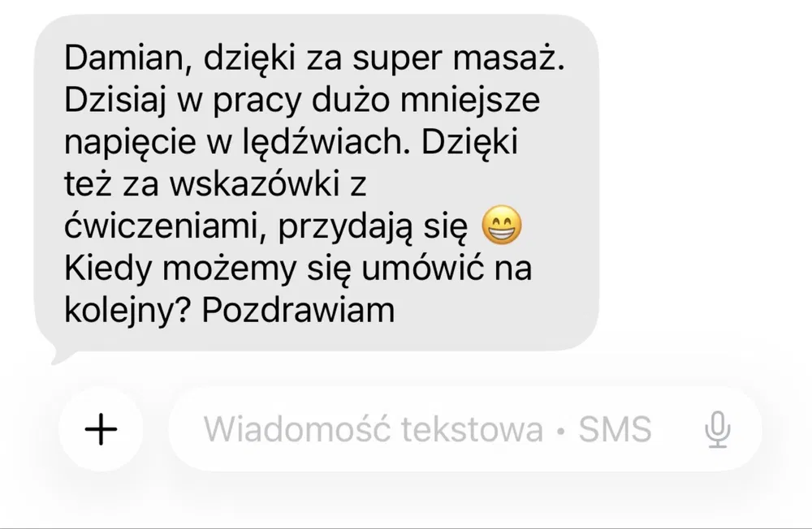Tap the word Pozdrawiam at message end
812x529 pixels.
click(298, 311)
